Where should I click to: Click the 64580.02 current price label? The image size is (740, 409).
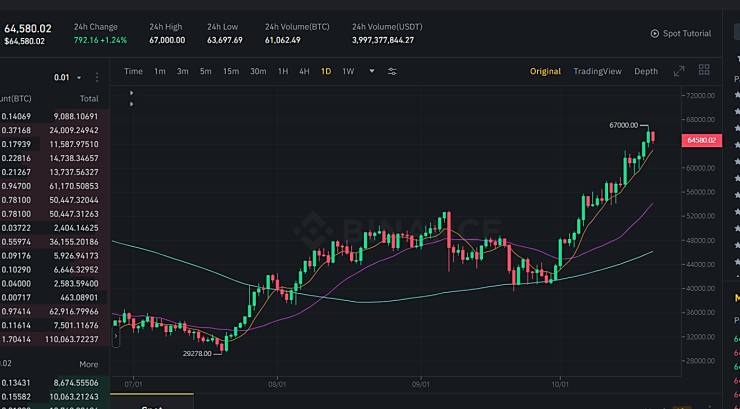click(x=702, y=140)
